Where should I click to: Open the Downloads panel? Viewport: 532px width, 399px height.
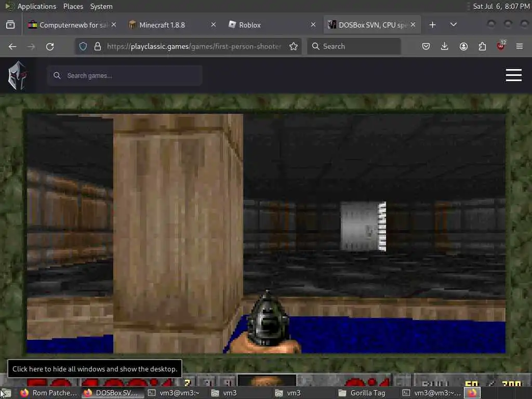[x=445, y=46]
